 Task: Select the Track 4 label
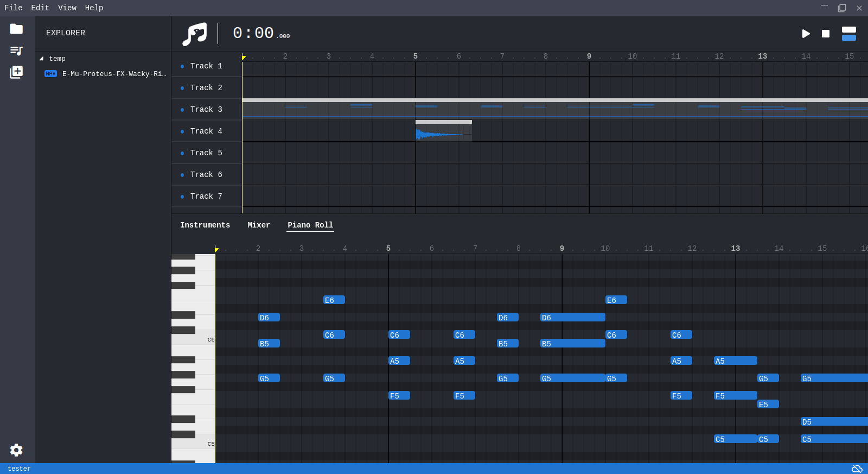(206, 131)
